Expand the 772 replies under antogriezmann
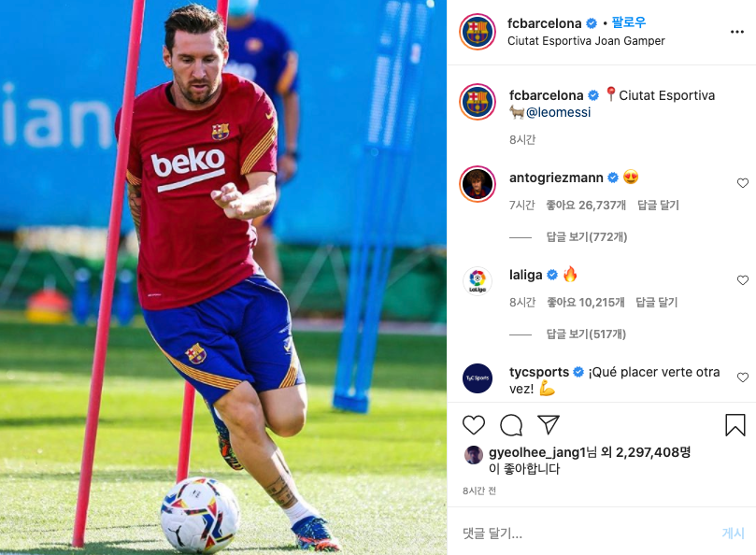Viewport: 756px width, 555px height. pyautogui.click(x=586, y=236)
